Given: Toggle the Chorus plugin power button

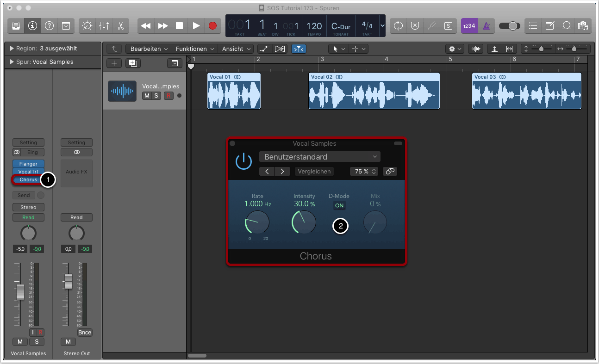Looking at the screenshot, I should tap(243, 161).
